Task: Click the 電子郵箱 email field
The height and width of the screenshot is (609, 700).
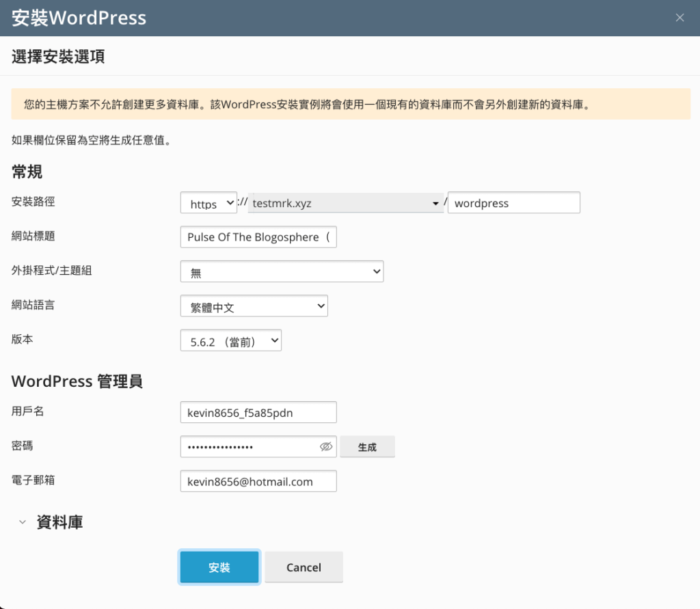Action: click(x=258, y=481)
